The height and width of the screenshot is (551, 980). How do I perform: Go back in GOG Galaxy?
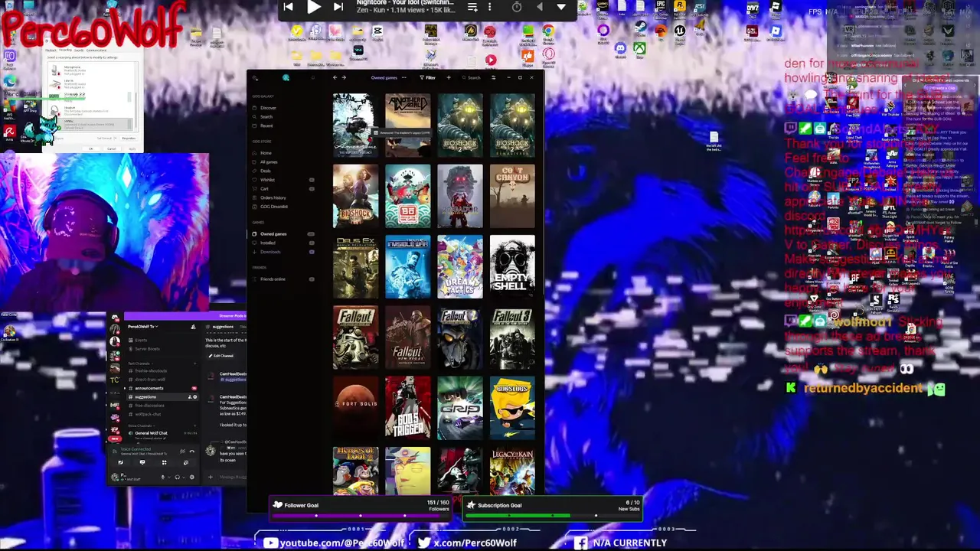335,77
